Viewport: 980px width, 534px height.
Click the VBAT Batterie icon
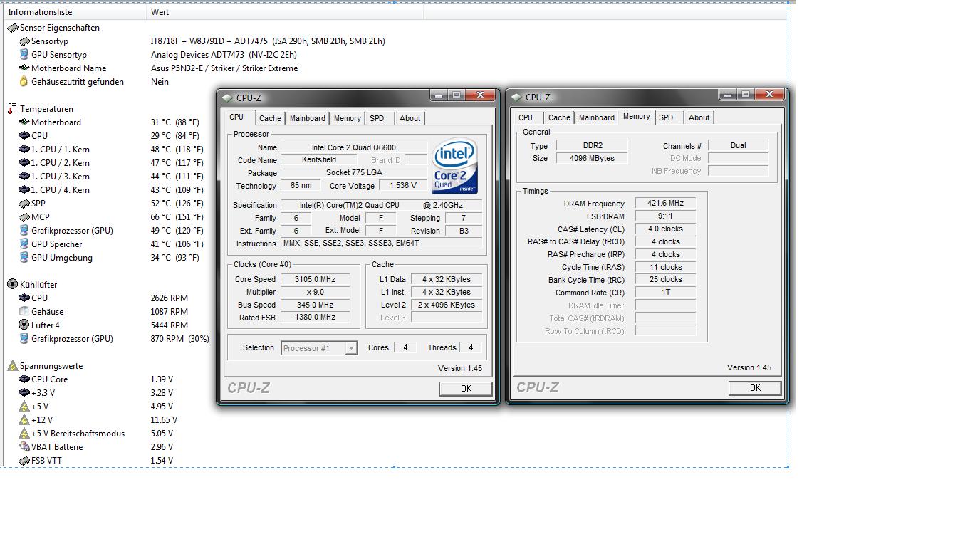(x=24, y=447)
